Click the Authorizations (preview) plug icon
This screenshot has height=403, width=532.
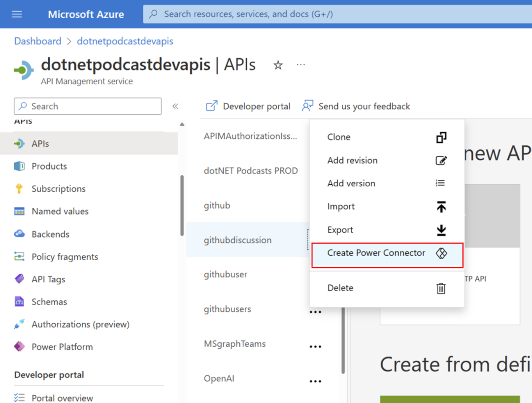coord(19,324)
